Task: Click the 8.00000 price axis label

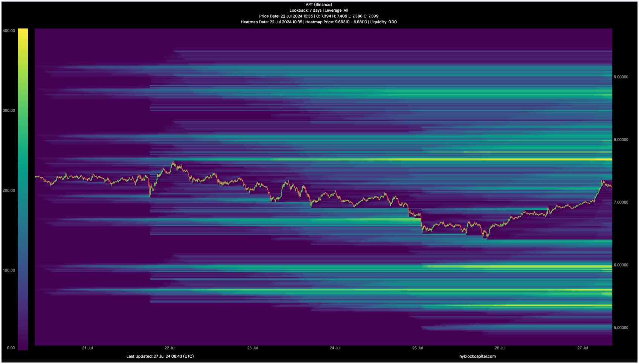Action: tap(621, 140)
